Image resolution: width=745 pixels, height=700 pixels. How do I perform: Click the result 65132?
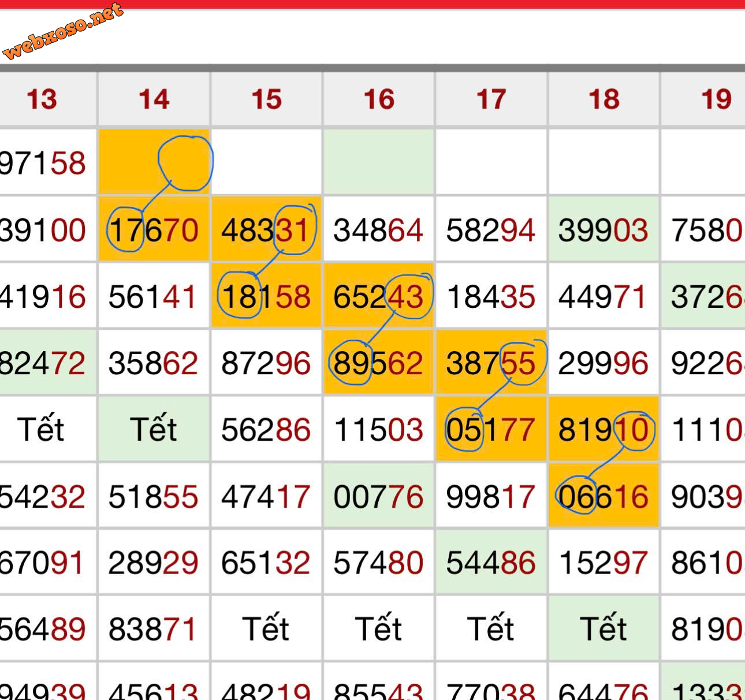click(266, 562)
